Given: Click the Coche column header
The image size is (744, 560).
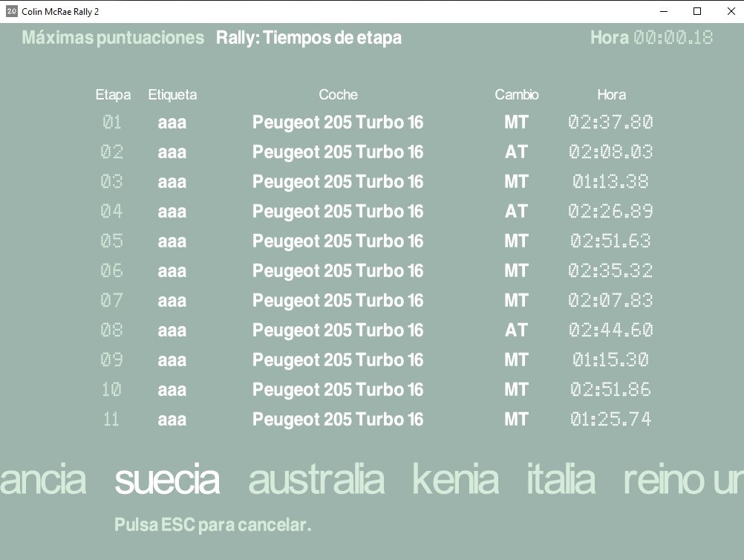Looking at the screenshot, I should coord(338,95).
